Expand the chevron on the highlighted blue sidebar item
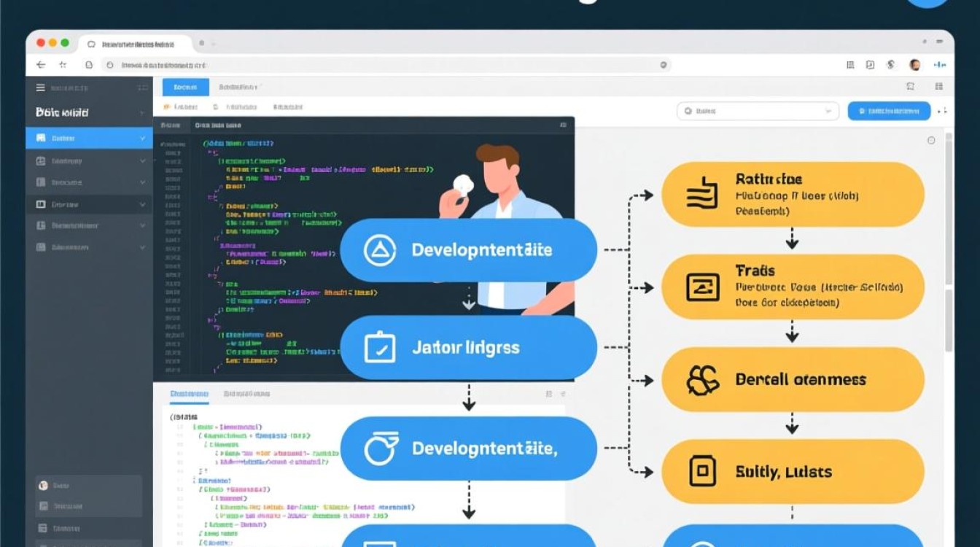The image size is (980, 547). (x=143, y=138)
